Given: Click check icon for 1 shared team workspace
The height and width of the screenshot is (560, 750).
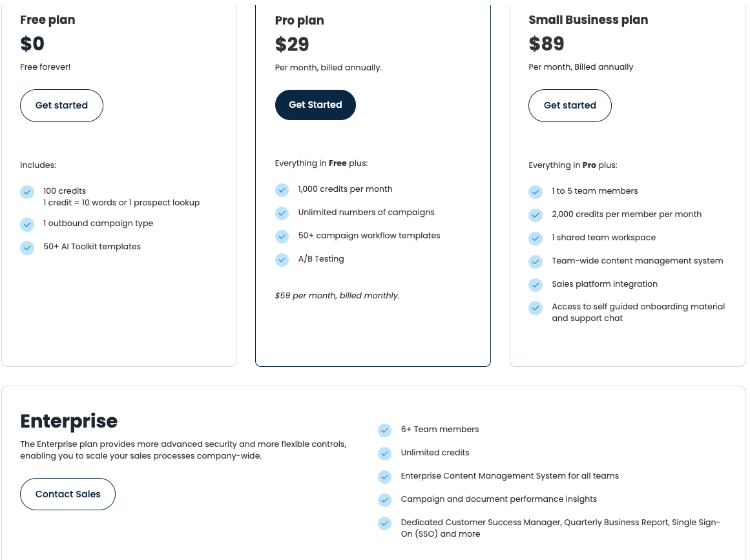Looking at the screenshot, I should click(x=536, y=238).
